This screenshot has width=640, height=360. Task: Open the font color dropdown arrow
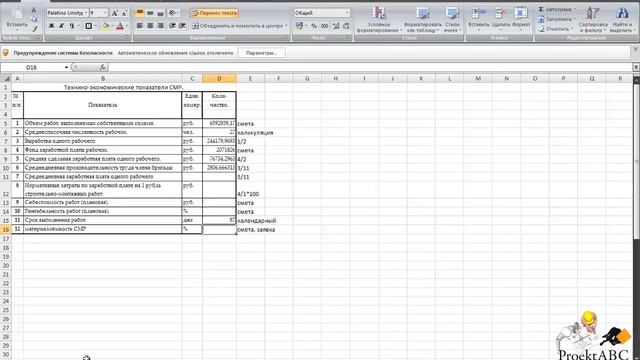[127, 26]
